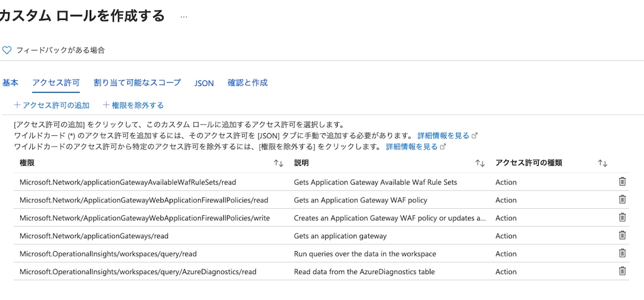Screen dimensions: 644x300
Task: Switch to the 基本 tab
Action: pos(10,83)
